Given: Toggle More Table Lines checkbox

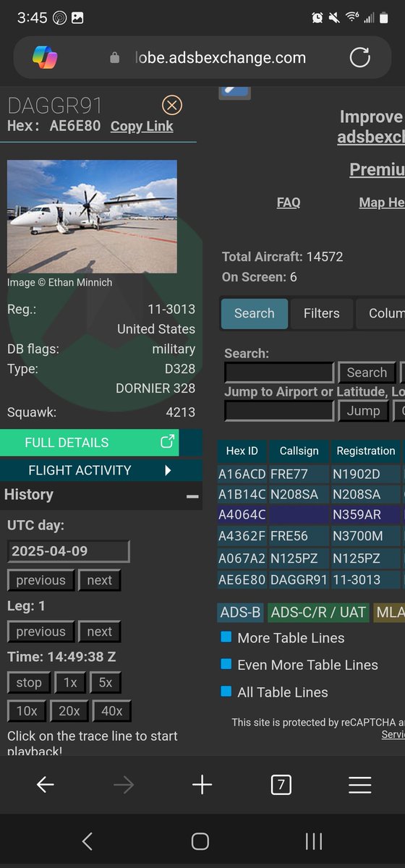Looking at the screenshot, I should tap(226, 637).
